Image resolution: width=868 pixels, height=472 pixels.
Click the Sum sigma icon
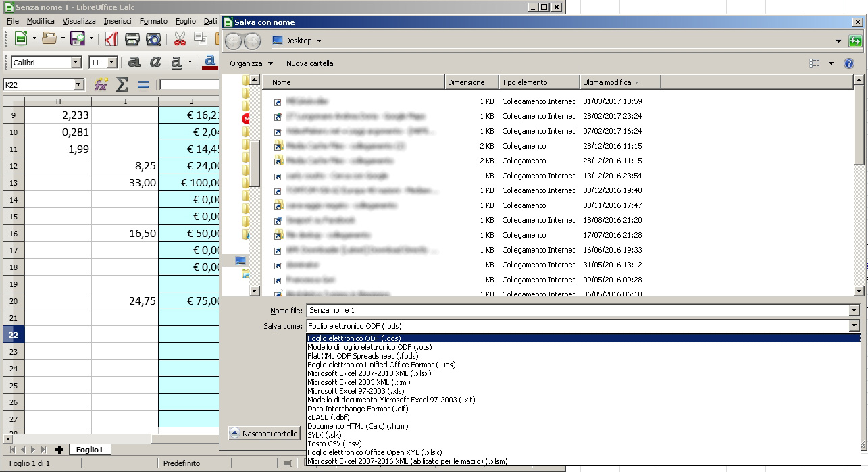(122, 84)
